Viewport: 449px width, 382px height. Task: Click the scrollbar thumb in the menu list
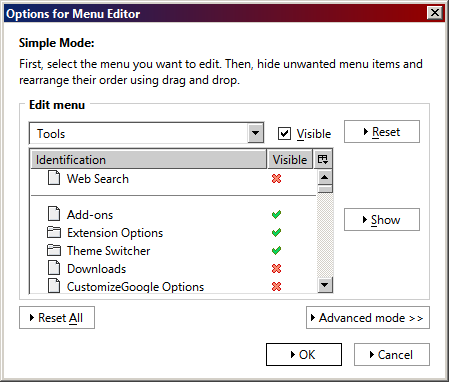coord(325,189)
